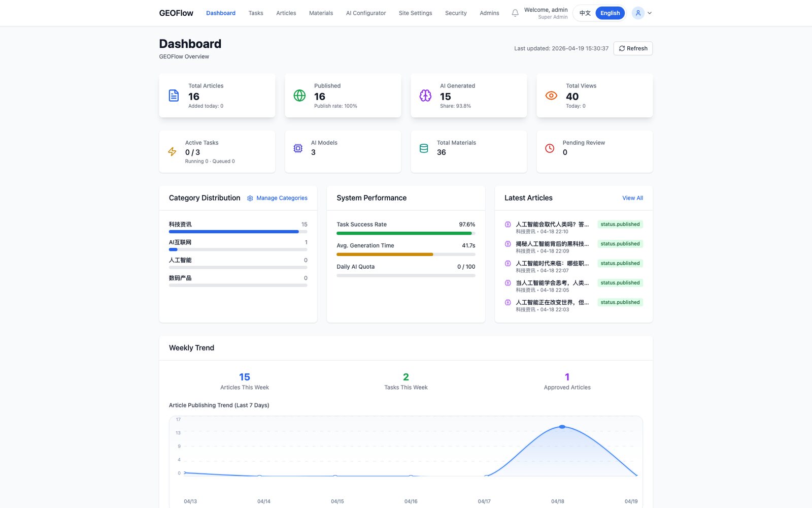
Task: Open the Tasks menu
Action: click(x=256, y=13)
